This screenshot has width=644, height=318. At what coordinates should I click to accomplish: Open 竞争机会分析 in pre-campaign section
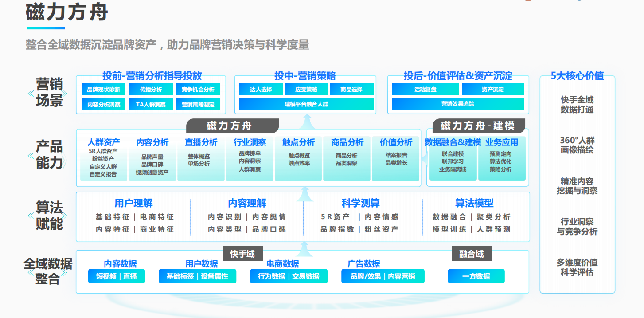[198, 89]
